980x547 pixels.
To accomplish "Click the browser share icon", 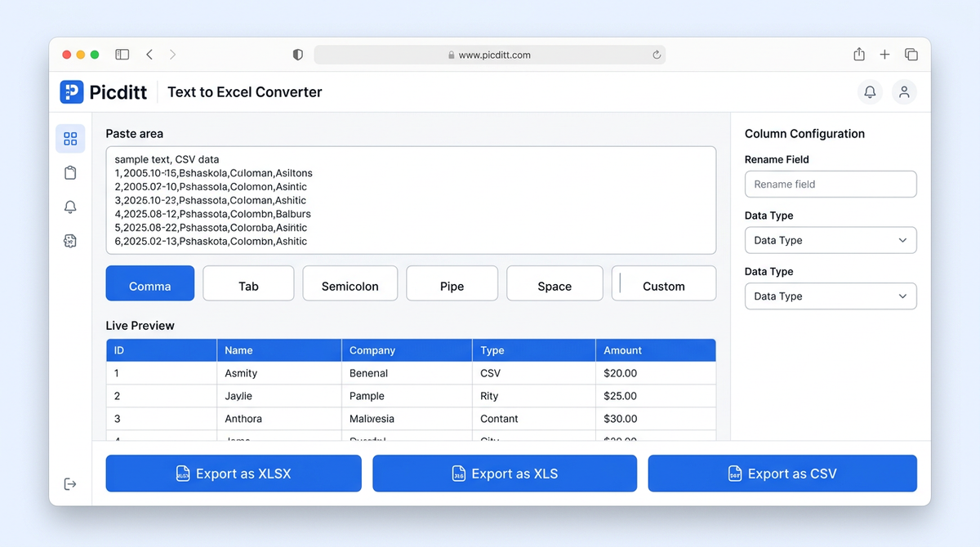I will [859, 55].
